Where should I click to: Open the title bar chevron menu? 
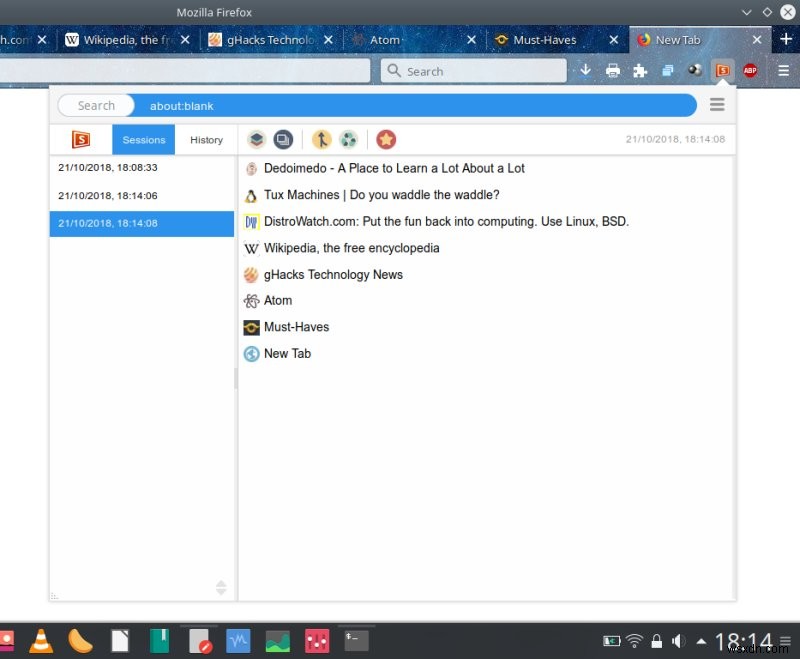point(746,12)
